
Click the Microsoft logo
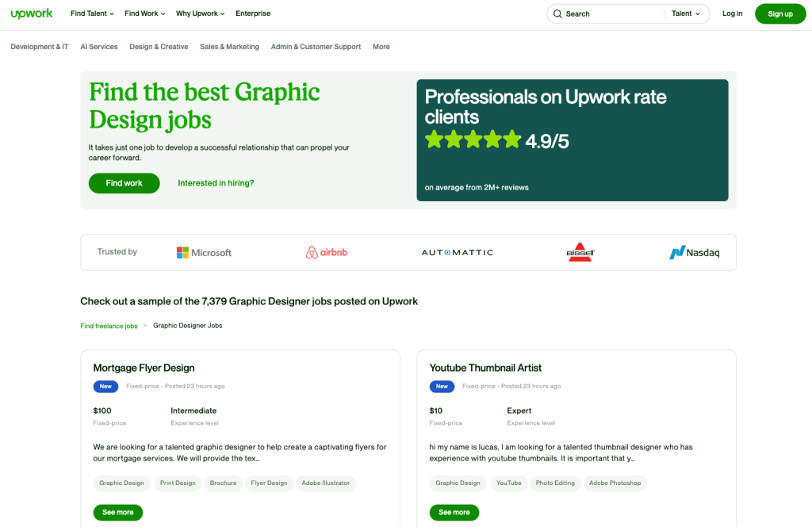(x=204, y=253)
